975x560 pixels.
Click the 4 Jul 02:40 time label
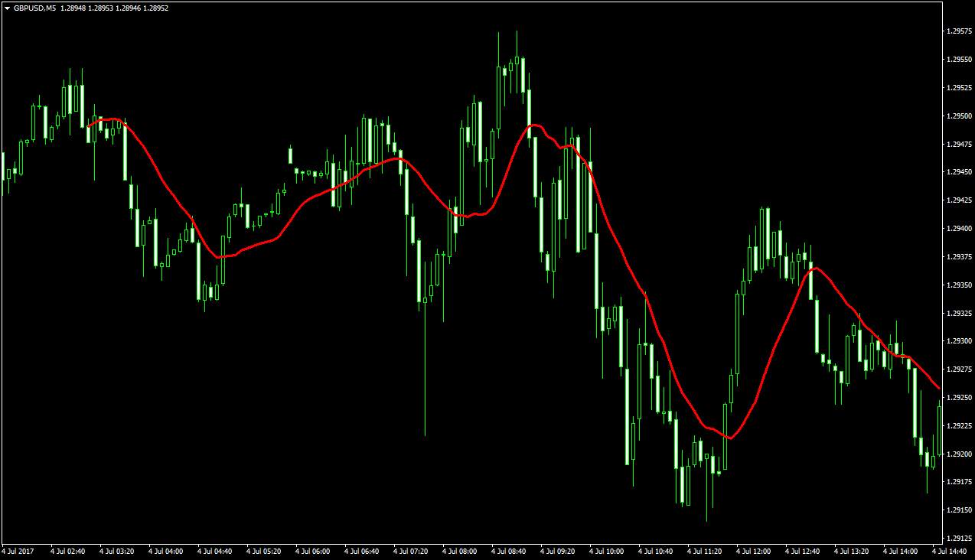point(68,551)
